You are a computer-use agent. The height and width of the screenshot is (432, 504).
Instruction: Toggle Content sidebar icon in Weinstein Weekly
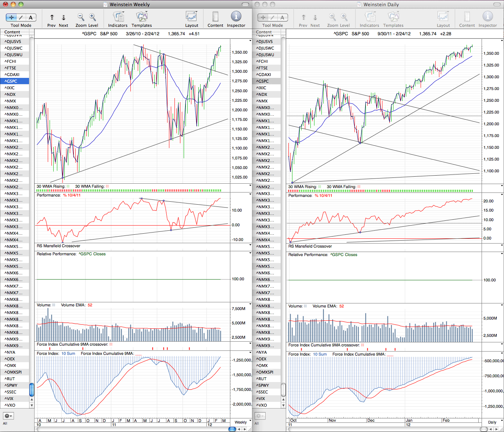click(x=215, y=17)
